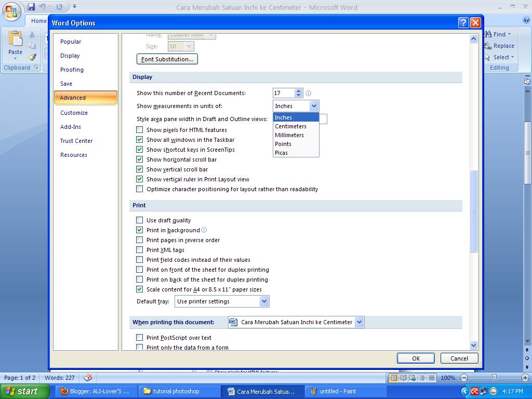The image size is (532, 399).
Task: Click the Print in background info icon
Action: [x=204, y=230]
